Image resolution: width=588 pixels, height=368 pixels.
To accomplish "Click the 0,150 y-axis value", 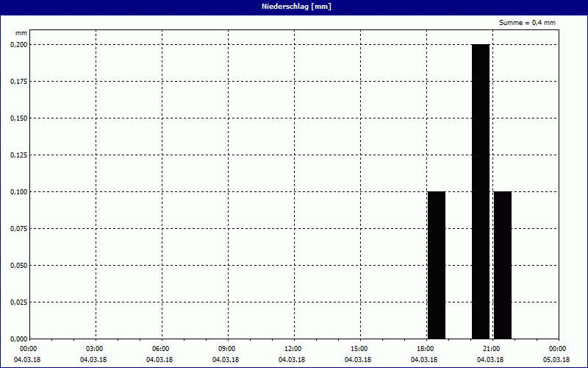I will pos(19,118).
